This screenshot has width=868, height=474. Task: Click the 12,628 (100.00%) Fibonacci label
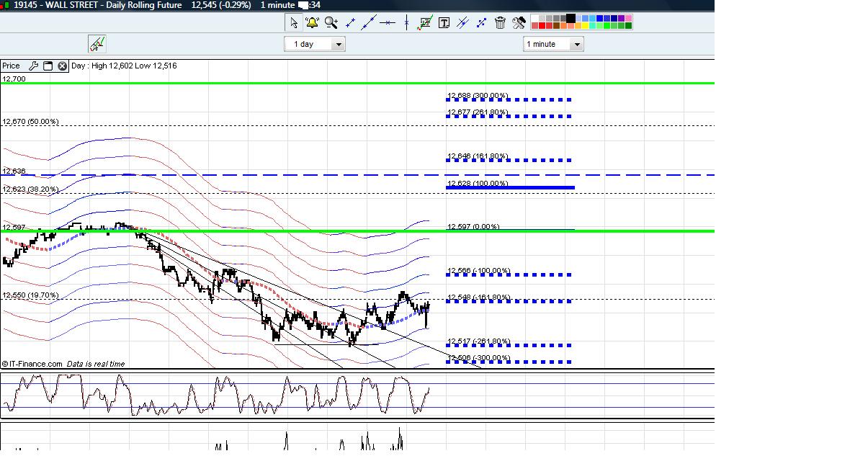pos(478,184)
